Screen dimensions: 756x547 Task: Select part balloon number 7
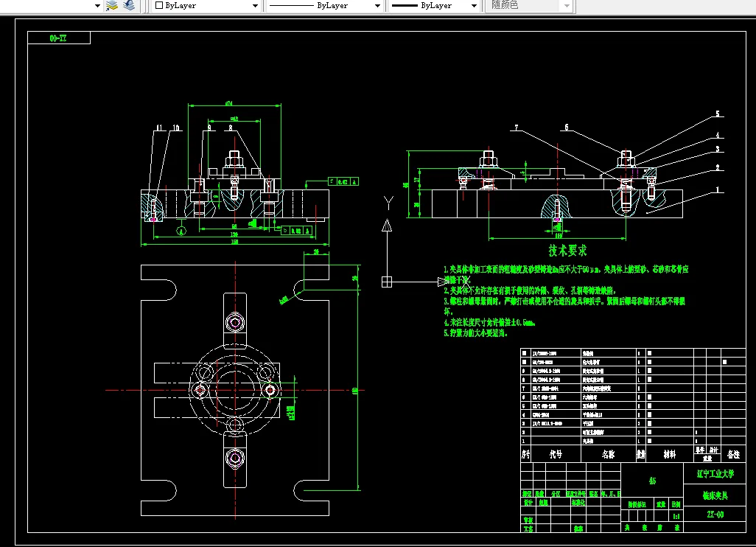[517, 128]
